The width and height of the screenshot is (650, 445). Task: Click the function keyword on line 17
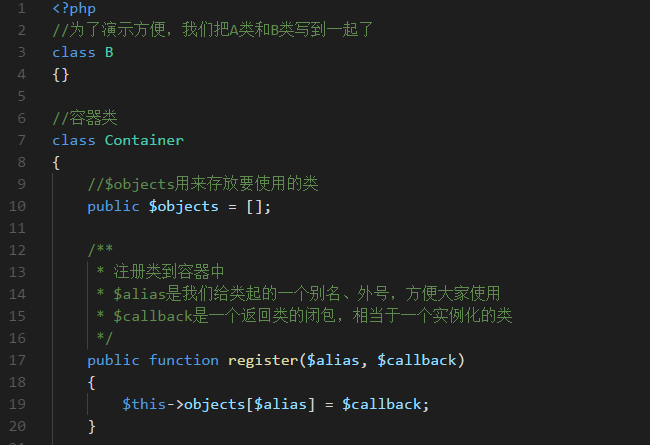tap(183, 360)
